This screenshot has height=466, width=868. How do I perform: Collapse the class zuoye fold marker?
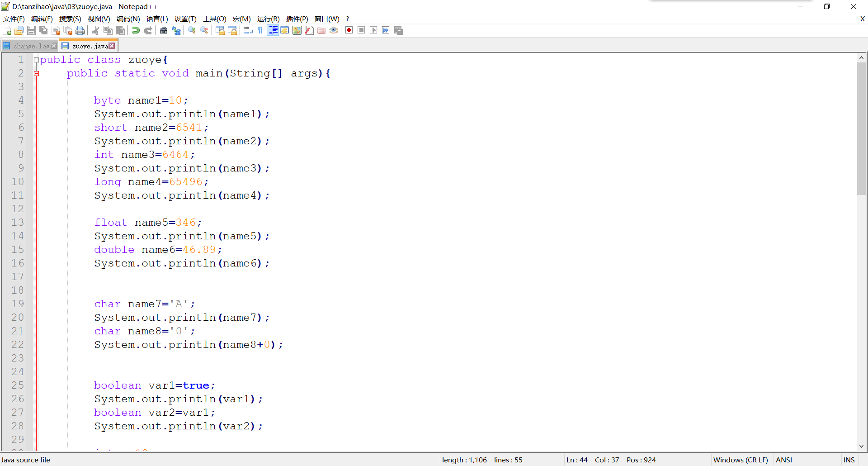[36, 60]
